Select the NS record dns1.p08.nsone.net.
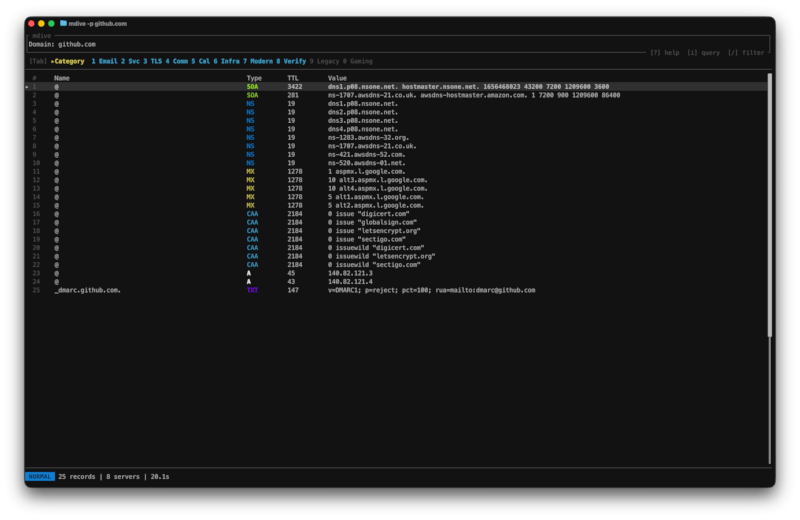The height and width of the screenshot is (520, 800). [x=396, y=104]
